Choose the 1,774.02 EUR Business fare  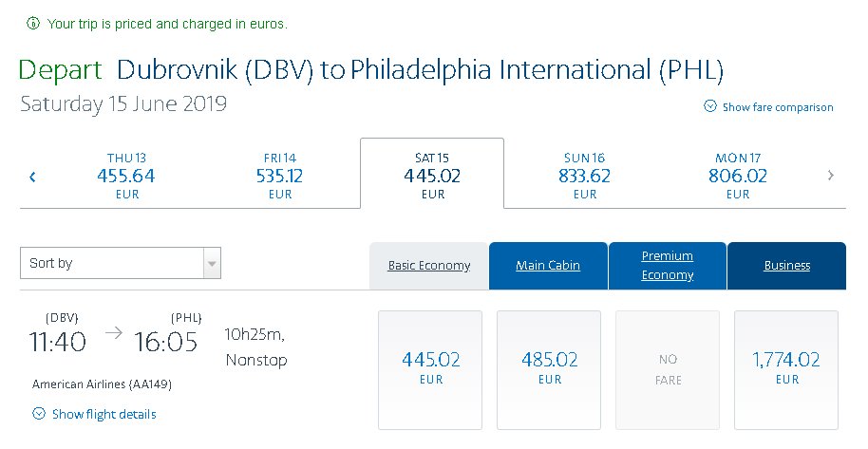coord(786,370)
